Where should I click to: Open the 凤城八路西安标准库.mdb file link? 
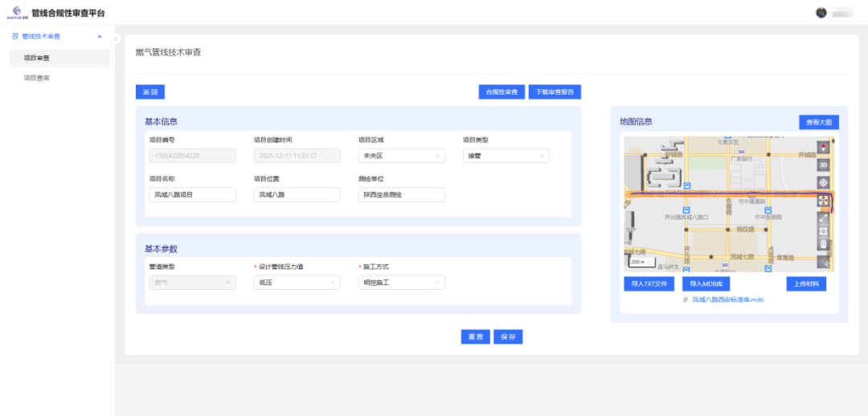(x=727, y=300)
